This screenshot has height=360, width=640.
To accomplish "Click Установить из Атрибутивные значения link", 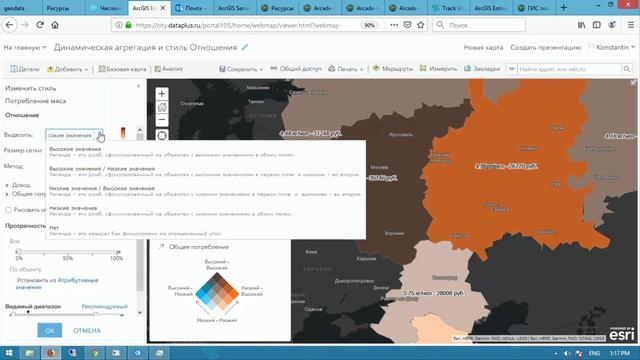I will (x=57, y=284).
